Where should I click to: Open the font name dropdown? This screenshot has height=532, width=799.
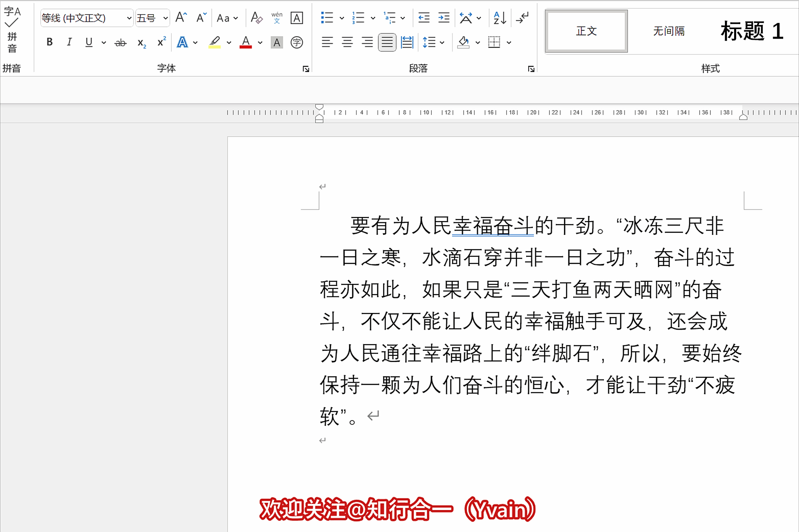[x=129, y=18]
